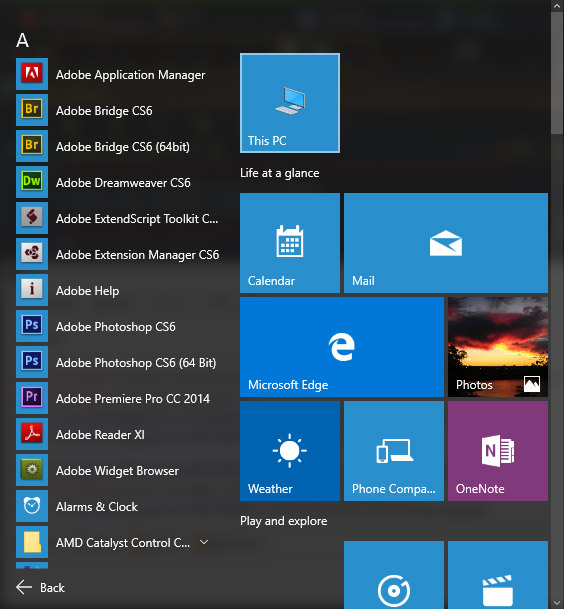Open Adobe Premiere Pro CC 2014 icon
Screen dimensions: 564x609
point(32,398)
